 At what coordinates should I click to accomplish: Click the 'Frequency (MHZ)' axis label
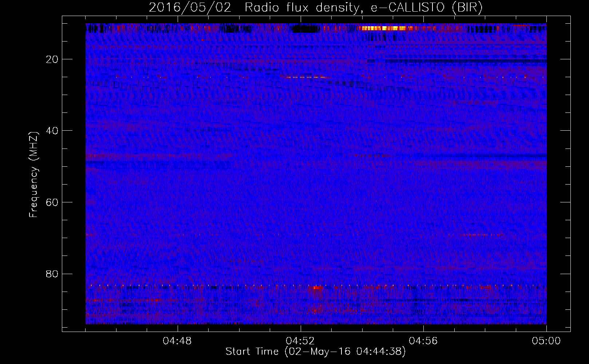tap(33, 175)
